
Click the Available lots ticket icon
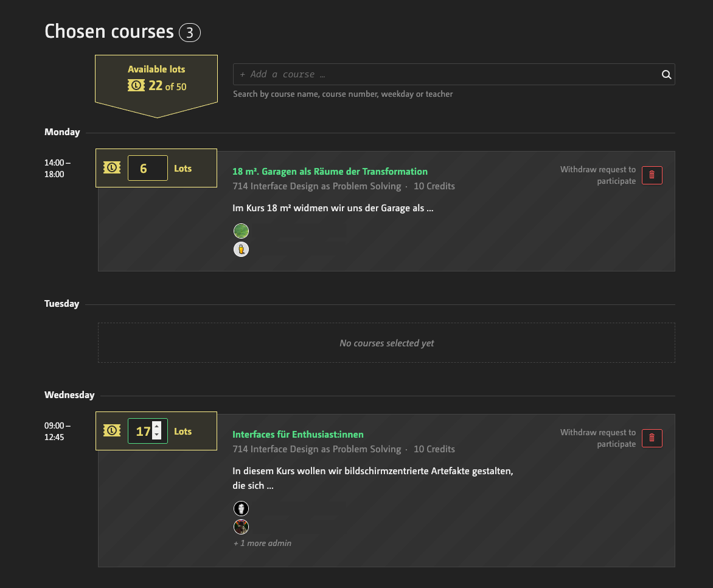(136, 86)
